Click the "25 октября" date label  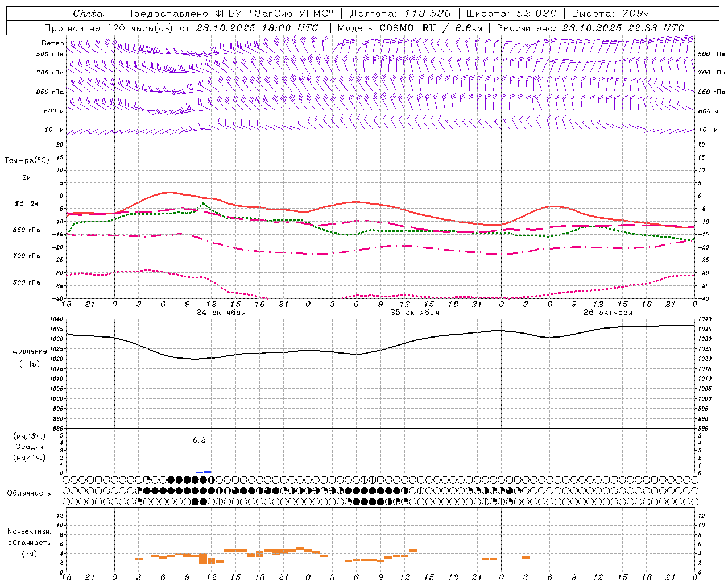(415, 313)
